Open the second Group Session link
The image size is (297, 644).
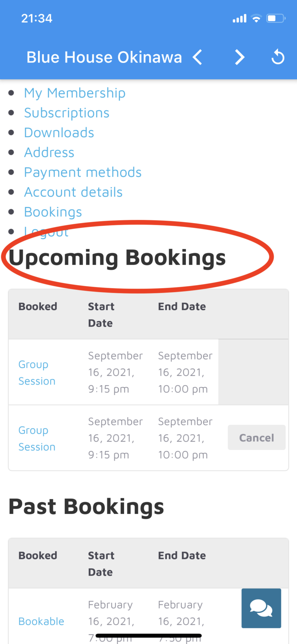coord(37,438)
